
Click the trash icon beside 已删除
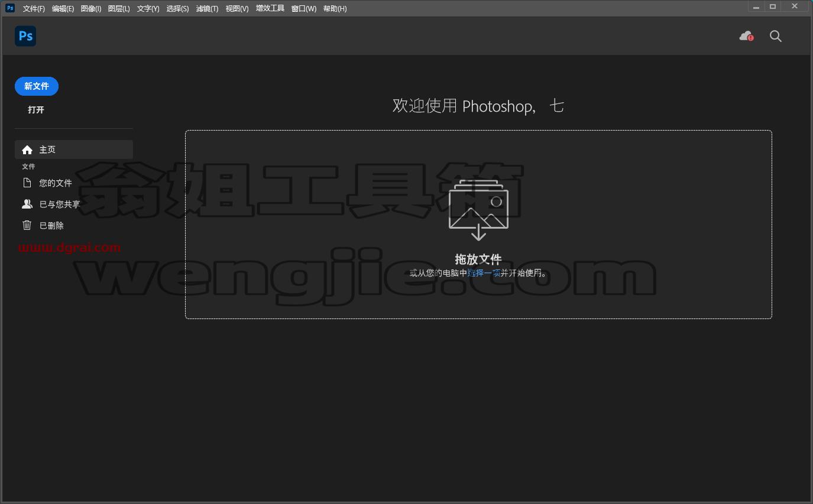[27, 225]
